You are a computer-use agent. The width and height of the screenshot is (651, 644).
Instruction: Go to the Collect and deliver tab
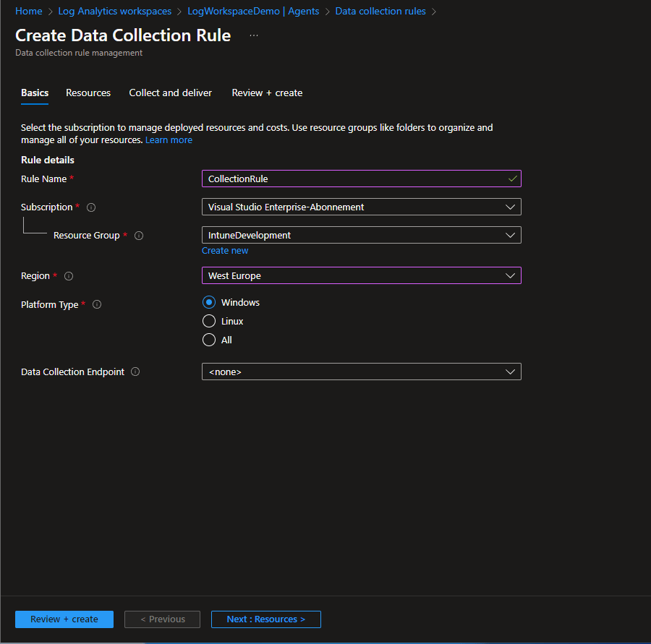(x=171, y=93)
